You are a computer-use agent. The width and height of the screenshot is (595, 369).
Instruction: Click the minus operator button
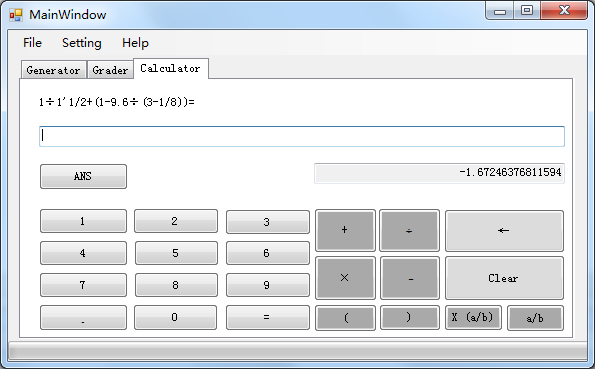pyautogui.click(x=410, y=278)
